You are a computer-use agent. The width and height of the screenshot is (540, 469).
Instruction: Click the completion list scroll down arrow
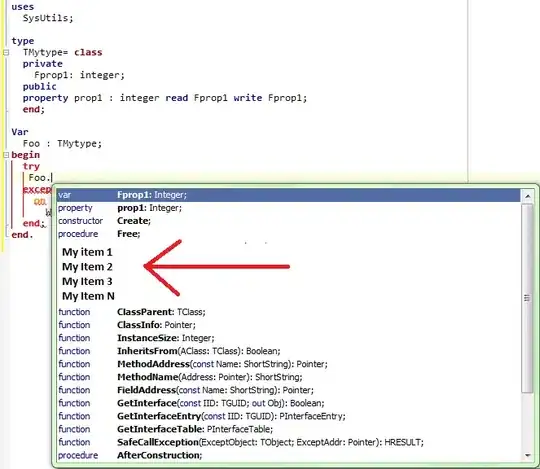coord(528,455)
